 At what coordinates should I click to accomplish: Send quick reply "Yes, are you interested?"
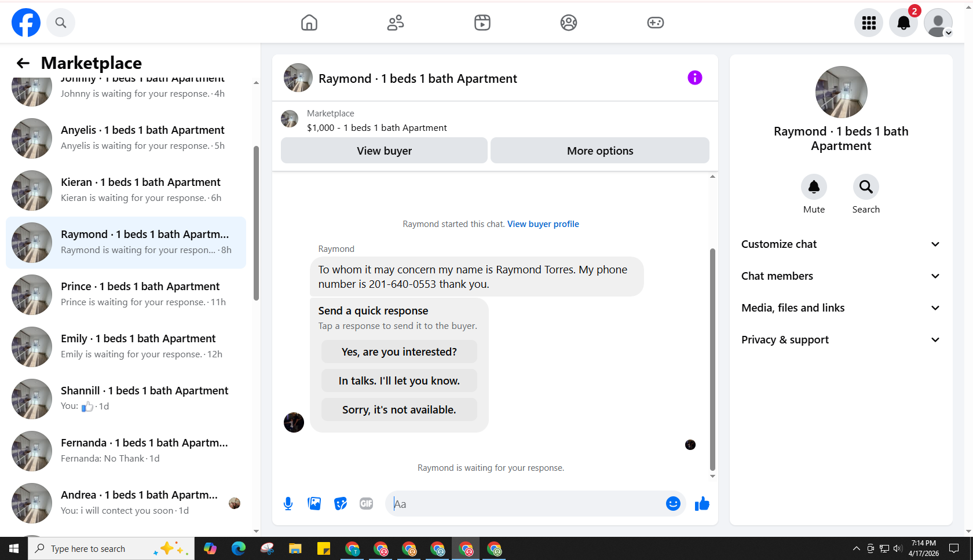pos(399,352)
